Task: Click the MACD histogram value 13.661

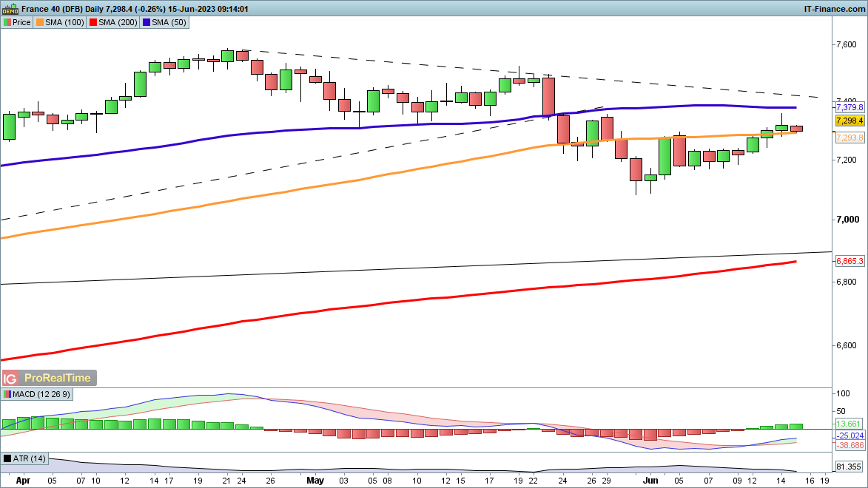Action: [x=848, y=424]
